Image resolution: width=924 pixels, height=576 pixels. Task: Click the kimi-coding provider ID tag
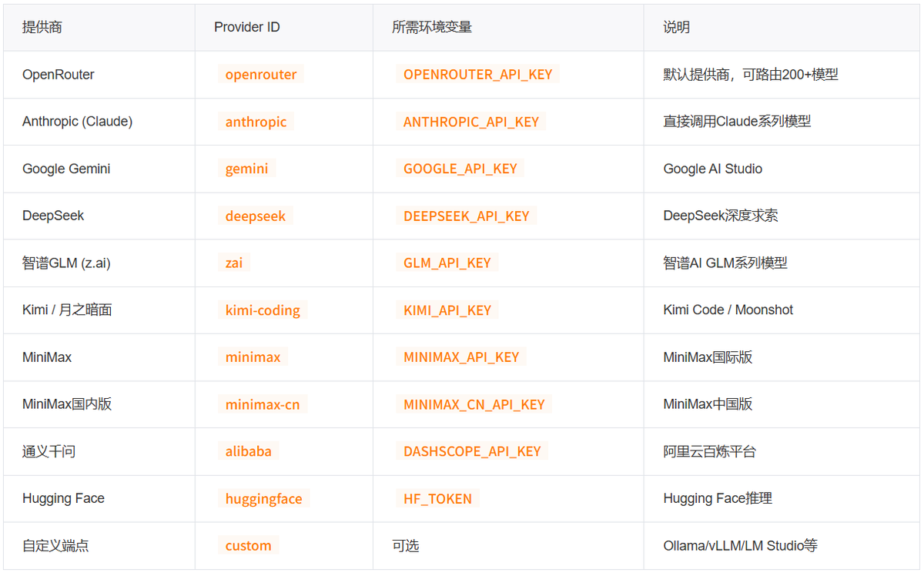tap(263, 310)
